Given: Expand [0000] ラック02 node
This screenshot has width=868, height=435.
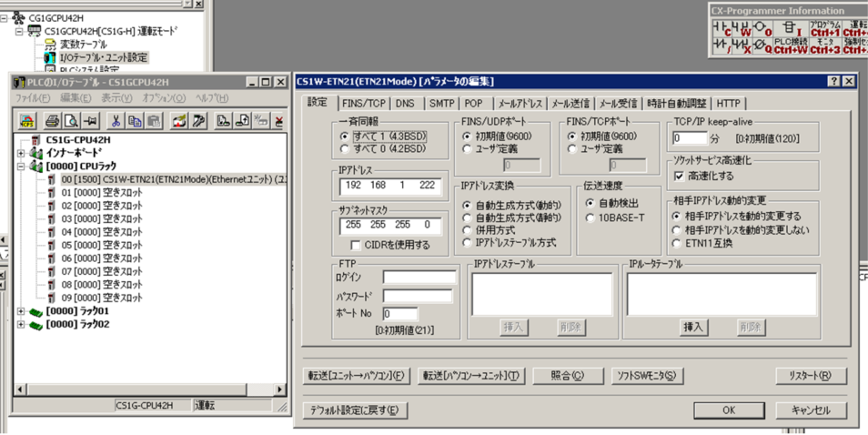Looking at the screenshot, I should click(x=21, y=324).
